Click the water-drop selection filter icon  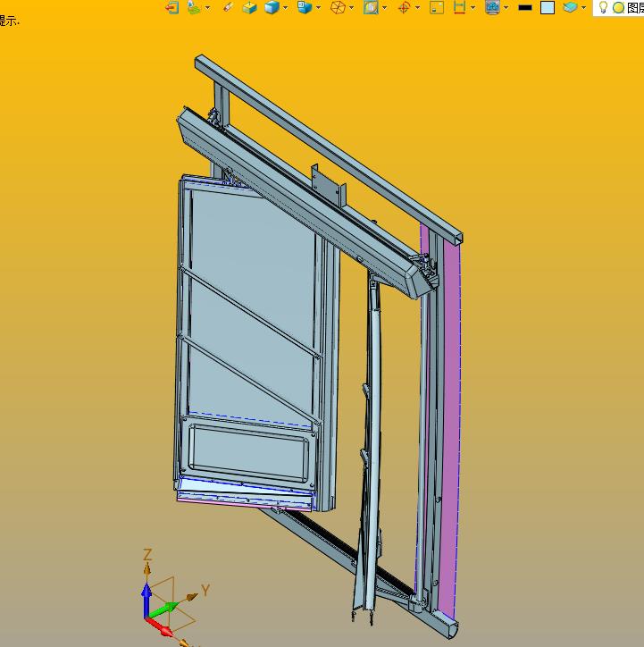click(x=194, y=7)
